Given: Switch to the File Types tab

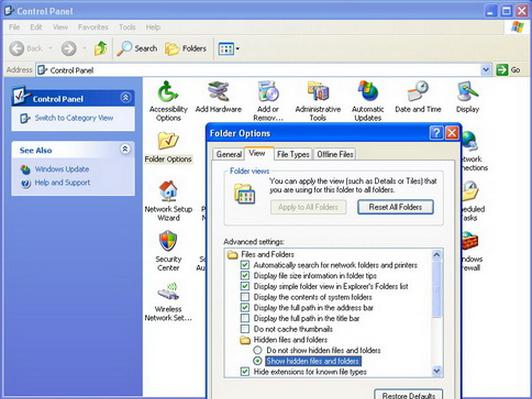Looking at the screenshot, I should click(293, 154).
